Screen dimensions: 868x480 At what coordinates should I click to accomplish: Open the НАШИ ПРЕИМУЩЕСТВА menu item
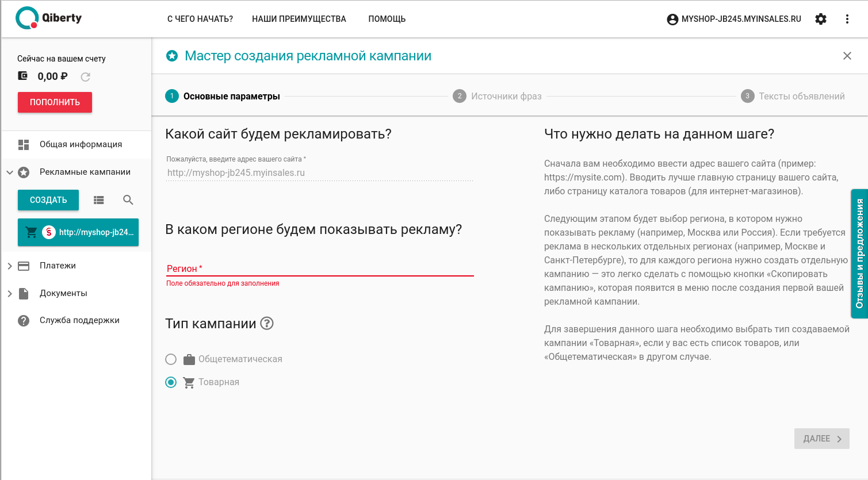[x=299, y=19]
